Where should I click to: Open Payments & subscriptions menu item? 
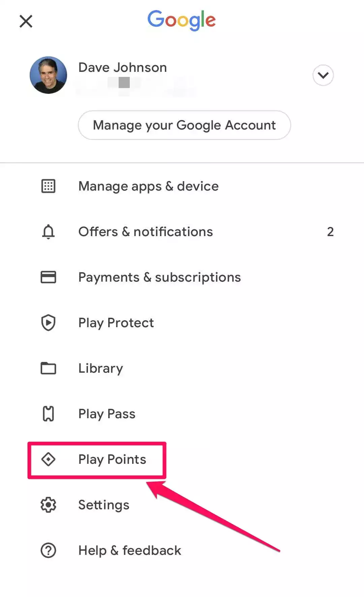[159, 277]
